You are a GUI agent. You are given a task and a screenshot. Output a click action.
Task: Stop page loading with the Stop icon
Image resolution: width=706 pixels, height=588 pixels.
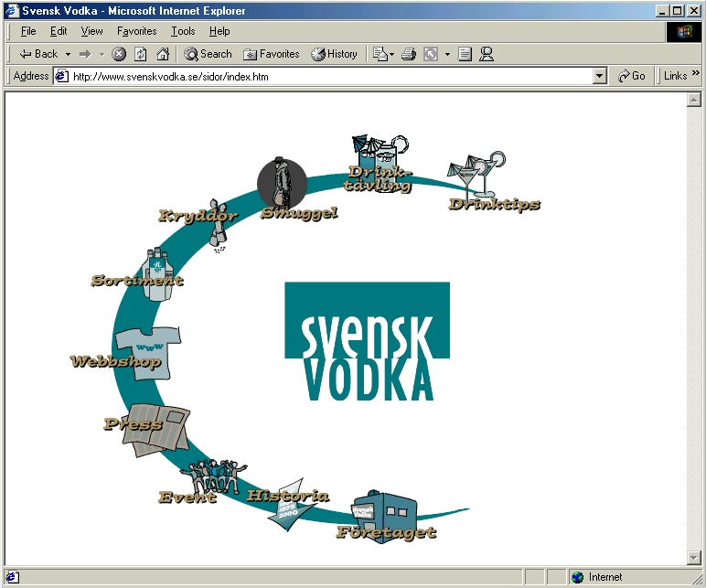tap(118, 54)
